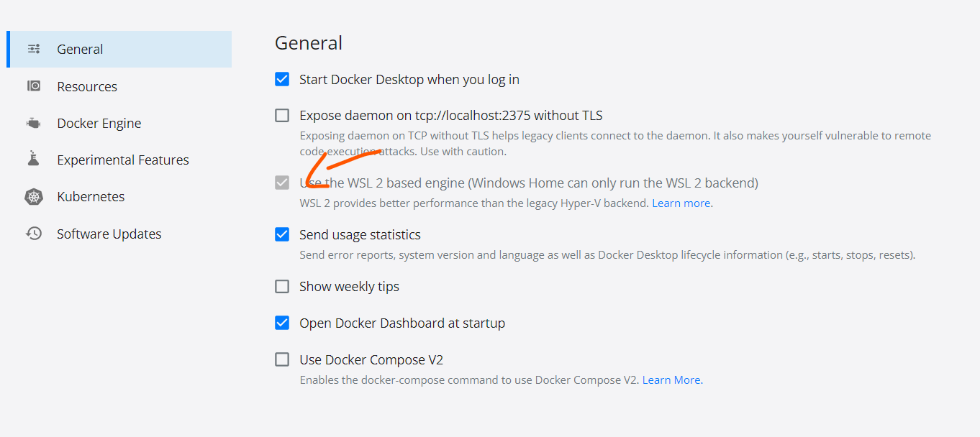Uncheck Open Docker Dashboard at startup
The height and width of the screenshot is (437, 980).
tap(281, 322)
